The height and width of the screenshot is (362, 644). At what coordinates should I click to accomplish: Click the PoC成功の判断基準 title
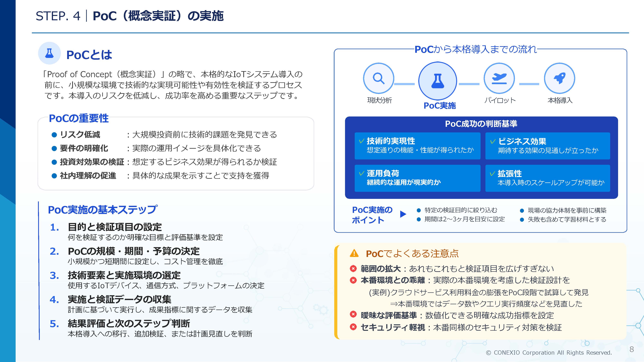[x=481, y=124]
